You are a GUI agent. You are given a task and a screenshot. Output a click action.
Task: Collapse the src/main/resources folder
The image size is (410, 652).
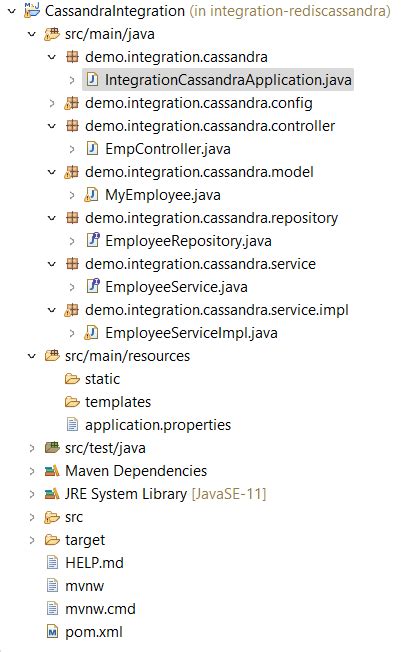[x=32, y=356]
